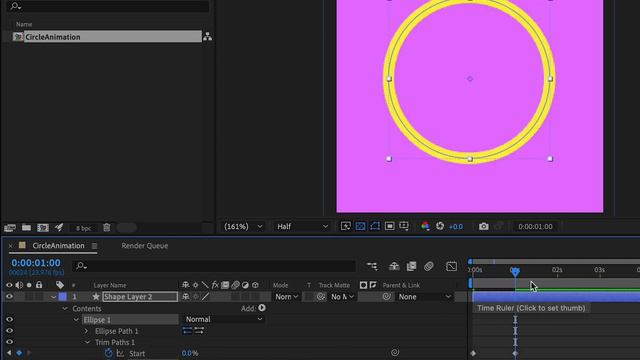
Task: Switch to the Render Queue tab
Action: (144, 246)
